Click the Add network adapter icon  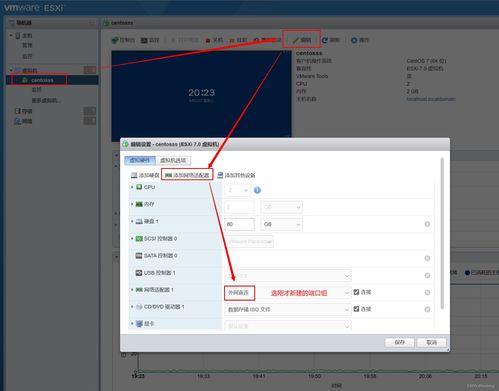169,175
